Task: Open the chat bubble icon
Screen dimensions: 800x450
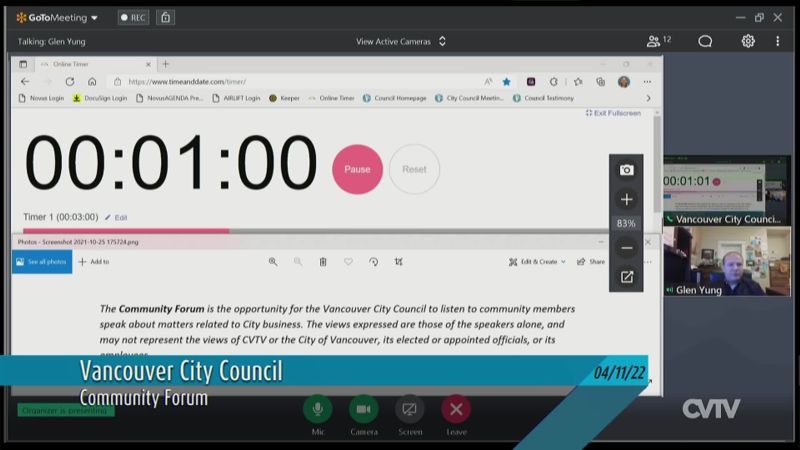Action: [705, 41]
